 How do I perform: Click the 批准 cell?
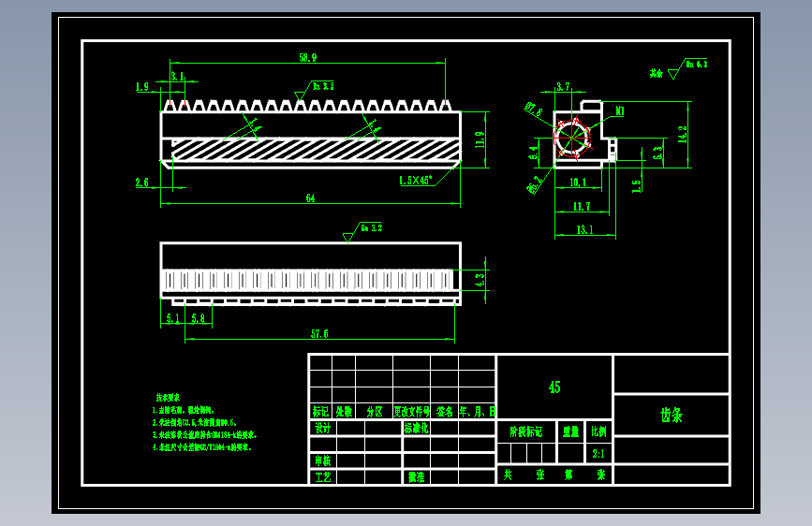417,476
